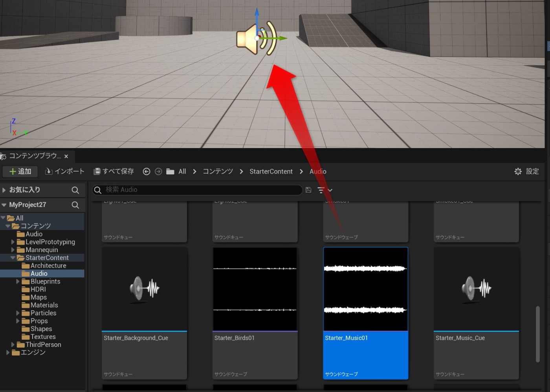550x392 pixels.
Task: Open the chevron after StarterContent breadcrumb
Action: pos(301,172)
